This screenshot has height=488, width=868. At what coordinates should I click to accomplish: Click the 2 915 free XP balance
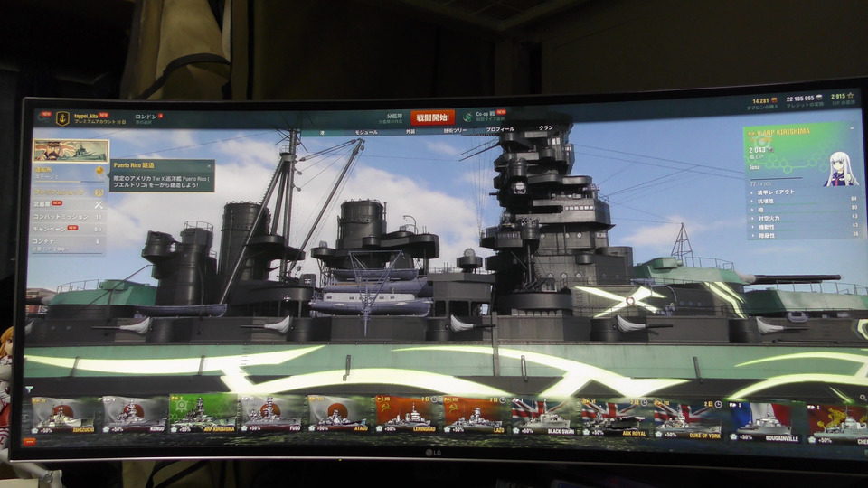(838, 97)
